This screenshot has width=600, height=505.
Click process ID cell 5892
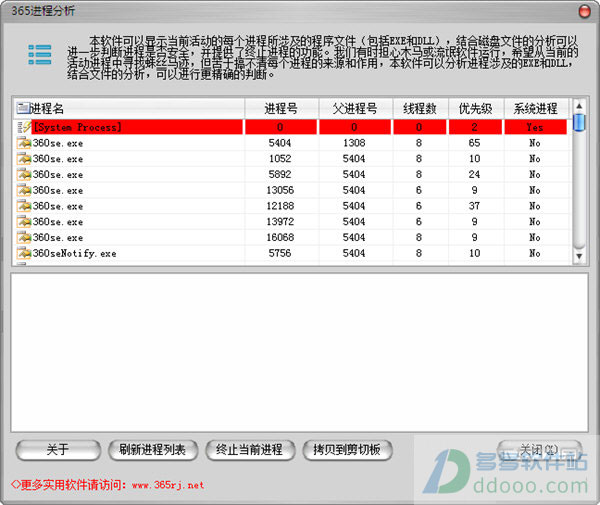click(280, 174)
